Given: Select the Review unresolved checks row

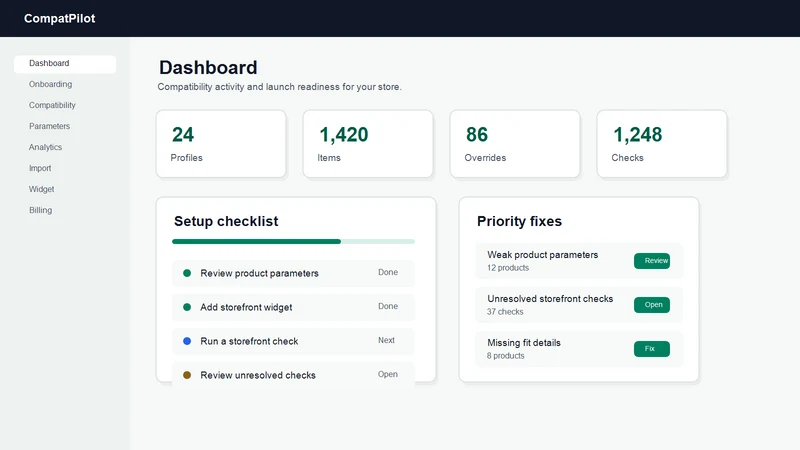Looking at the screenshot, I should (x=293, y=374).
